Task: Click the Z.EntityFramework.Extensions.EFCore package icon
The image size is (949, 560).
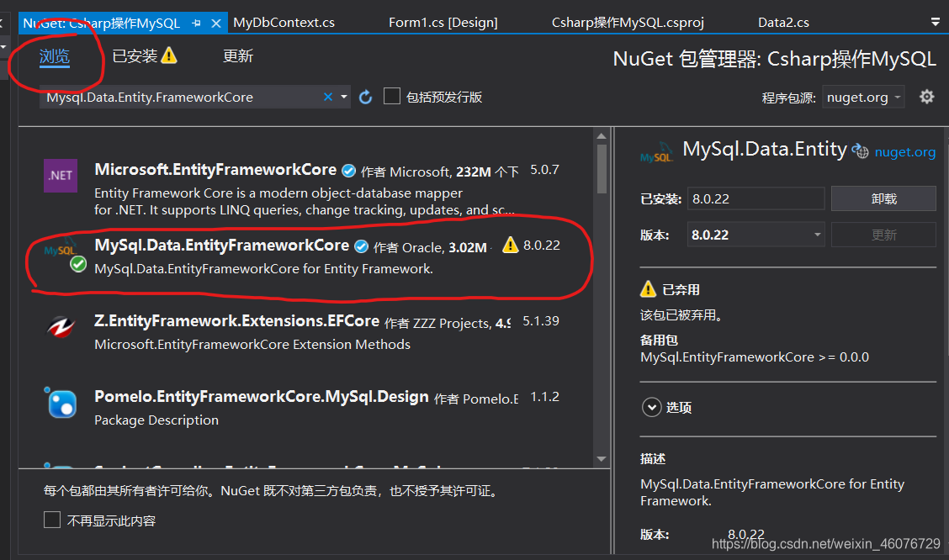Action: coord(60,328)
